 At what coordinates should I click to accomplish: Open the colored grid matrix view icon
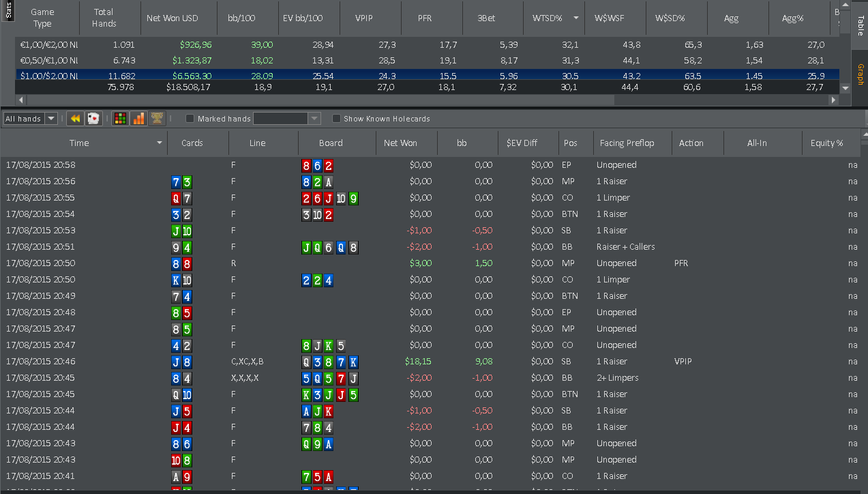(120, 119)
